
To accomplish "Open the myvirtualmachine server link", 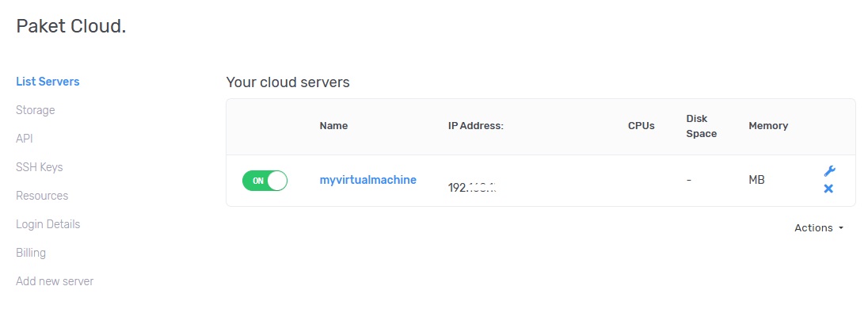I will point(368,180).
